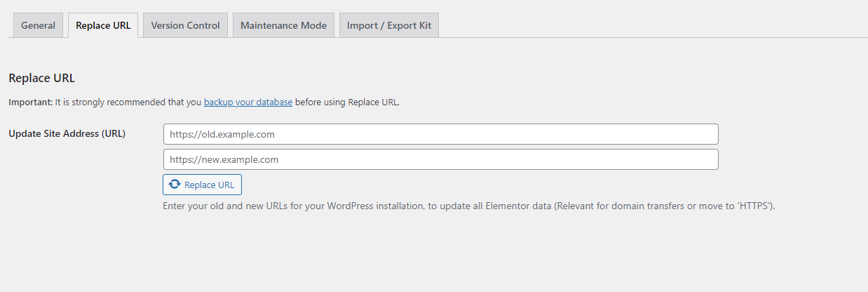Open the Version Control tab

click(185, 25)
